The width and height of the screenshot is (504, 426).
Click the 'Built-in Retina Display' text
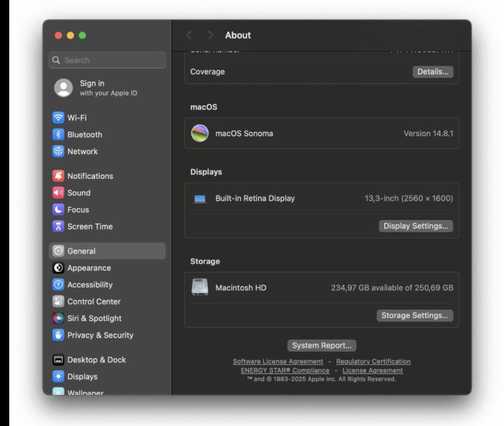click(255, 198)
